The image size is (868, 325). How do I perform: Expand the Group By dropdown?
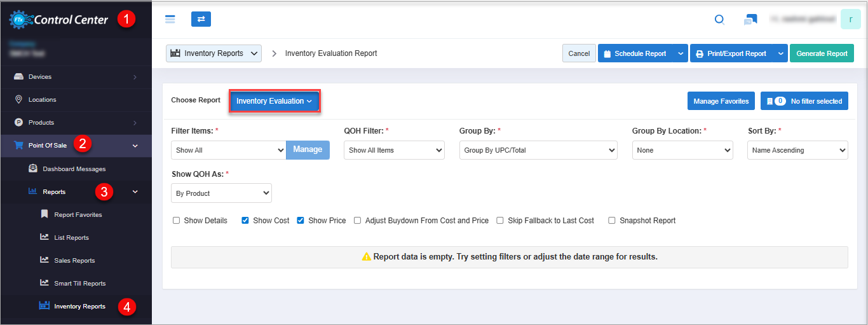538,150
